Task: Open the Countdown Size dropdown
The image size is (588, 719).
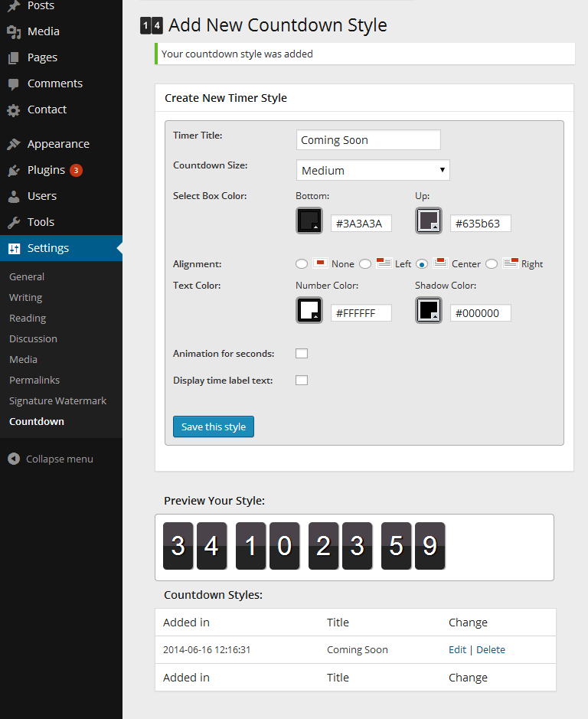Action: point(373,170)
